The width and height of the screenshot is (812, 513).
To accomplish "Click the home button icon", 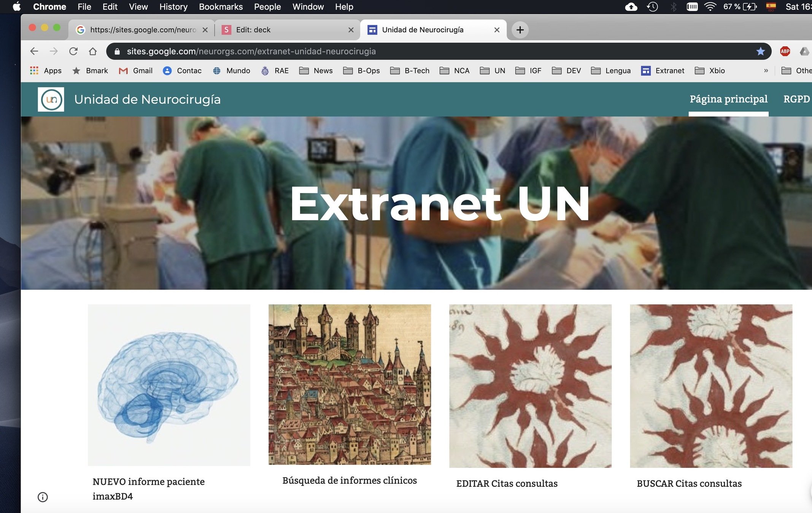I will click(x=93, y=51).
